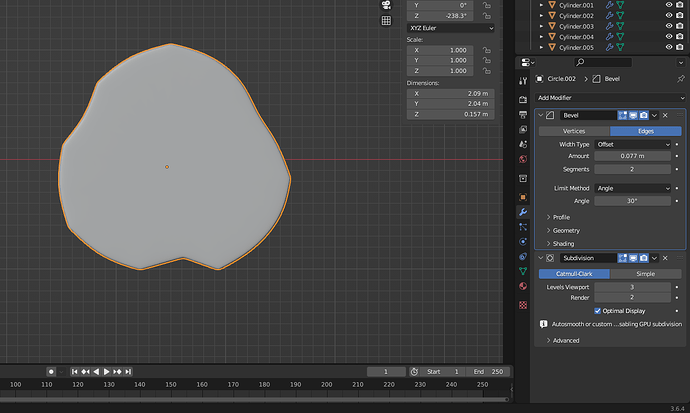Open the Tool properties tab
The image size is (690, 413).
pyautogui.click(x=523, y=81)
